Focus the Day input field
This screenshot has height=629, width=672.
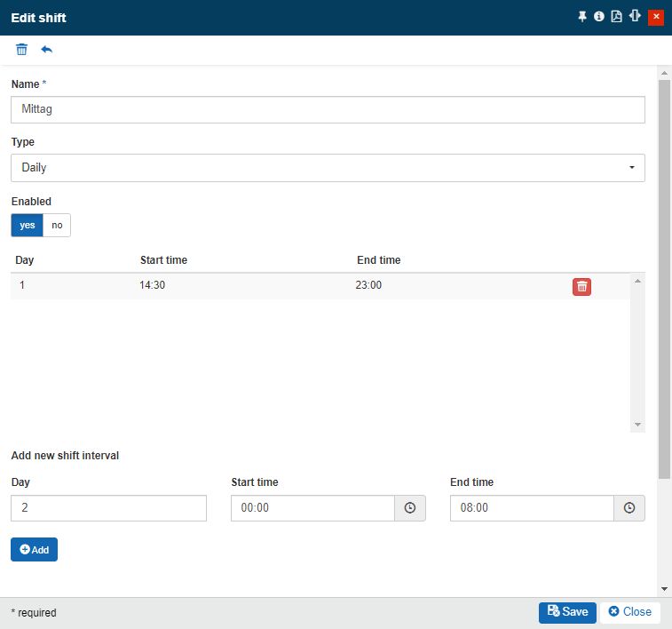108,508
